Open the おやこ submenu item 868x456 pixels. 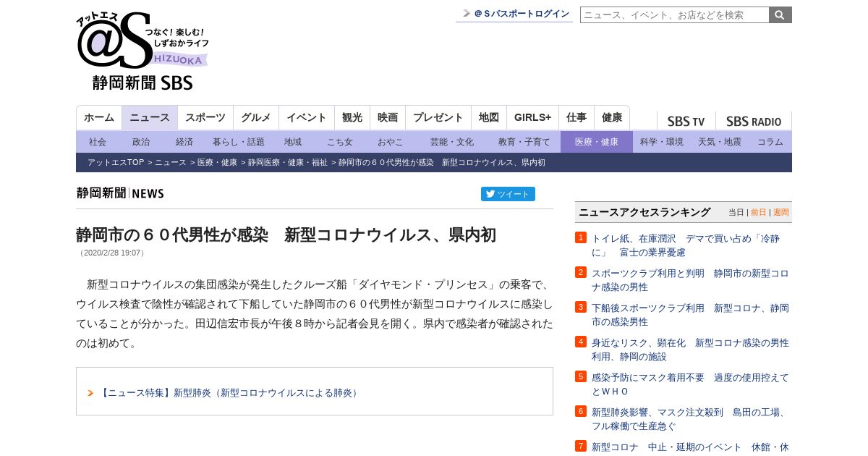391,142
